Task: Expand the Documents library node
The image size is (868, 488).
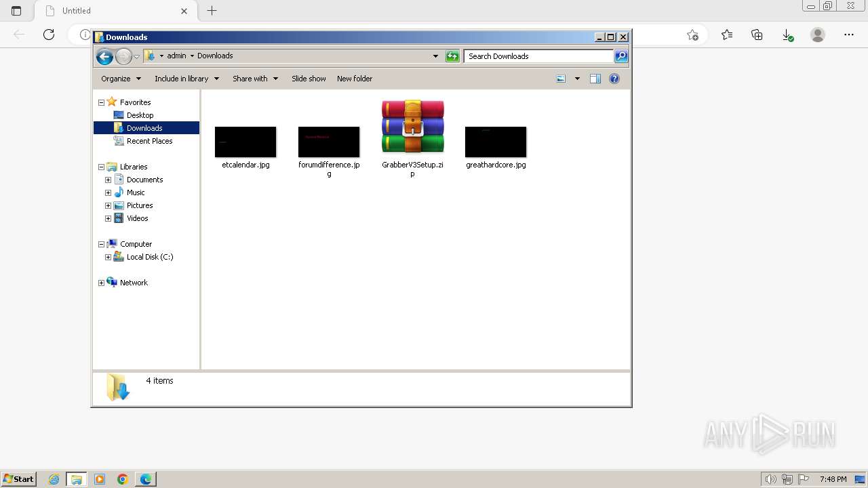Action: click(x=108, y=180)
